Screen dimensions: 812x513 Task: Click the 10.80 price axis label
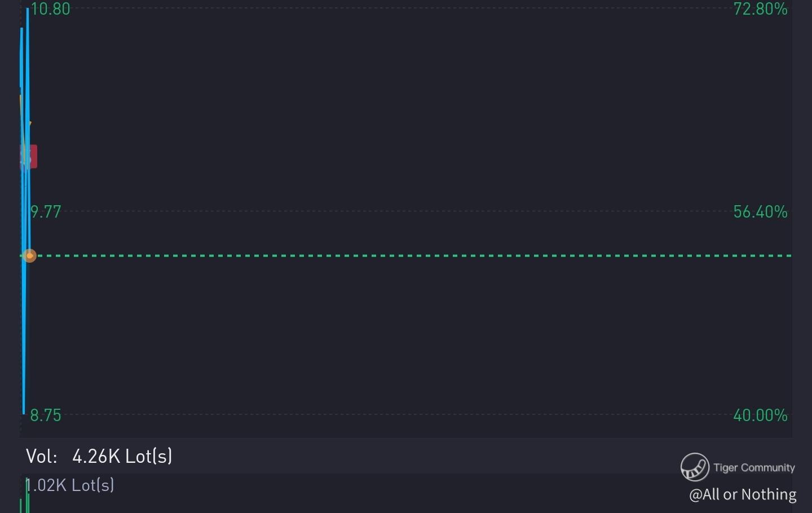(51, 9)
